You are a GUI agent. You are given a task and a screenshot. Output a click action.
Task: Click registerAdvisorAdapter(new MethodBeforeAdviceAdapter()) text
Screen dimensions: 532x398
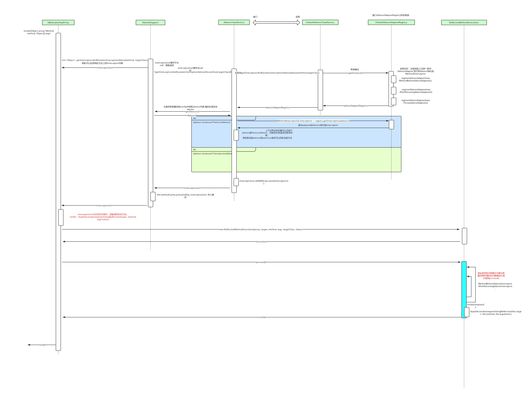pyautogui.click(x=415, y=79)
